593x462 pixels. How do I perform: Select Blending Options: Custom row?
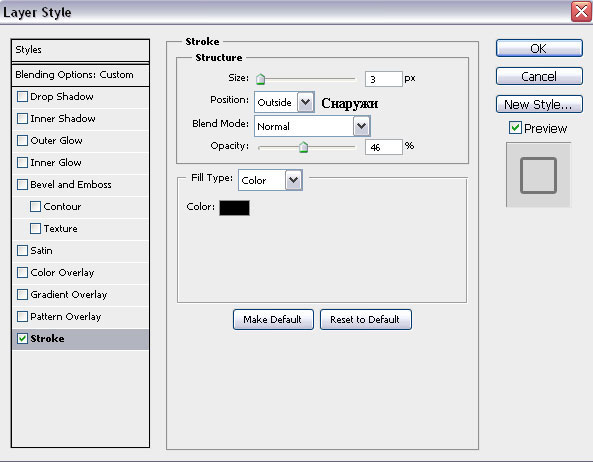coord(81,75)
